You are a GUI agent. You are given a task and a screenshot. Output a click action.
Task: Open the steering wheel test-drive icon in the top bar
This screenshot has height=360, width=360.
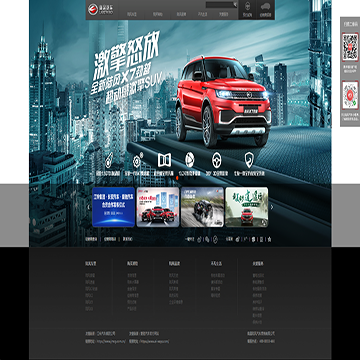(247, 9)
